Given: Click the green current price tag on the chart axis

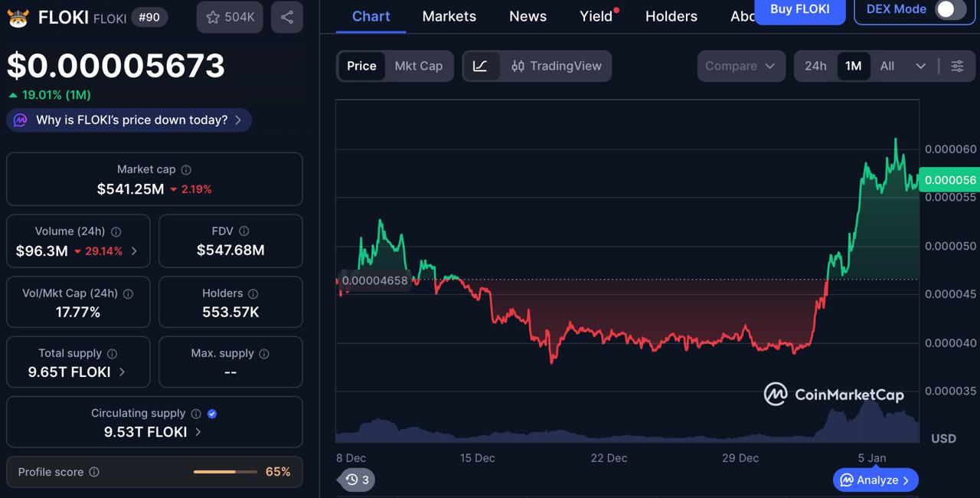Looking at the screenshot, I should pyautogui.click(x=949, y=179).
